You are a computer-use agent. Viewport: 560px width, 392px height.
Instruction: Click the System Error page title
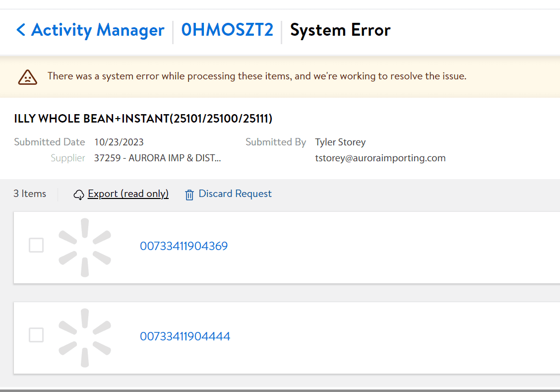pyautogui.click(x=340, y=30)
